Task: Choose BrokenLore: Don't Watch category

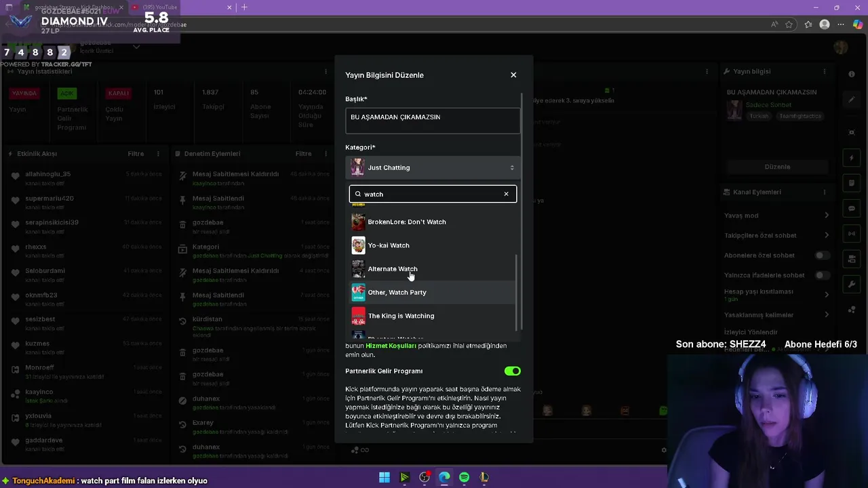Action: [x=433, y=222]
